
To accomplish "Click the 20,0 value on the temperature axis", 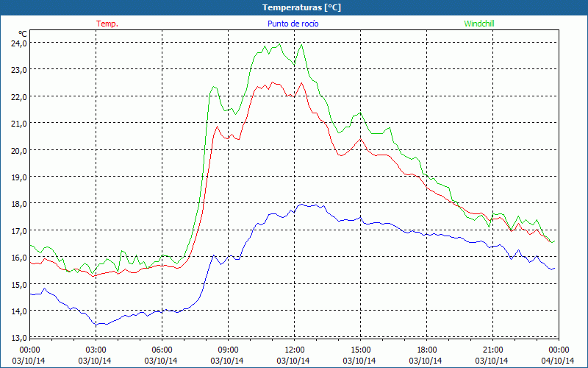I will click(x=19, y=150).
